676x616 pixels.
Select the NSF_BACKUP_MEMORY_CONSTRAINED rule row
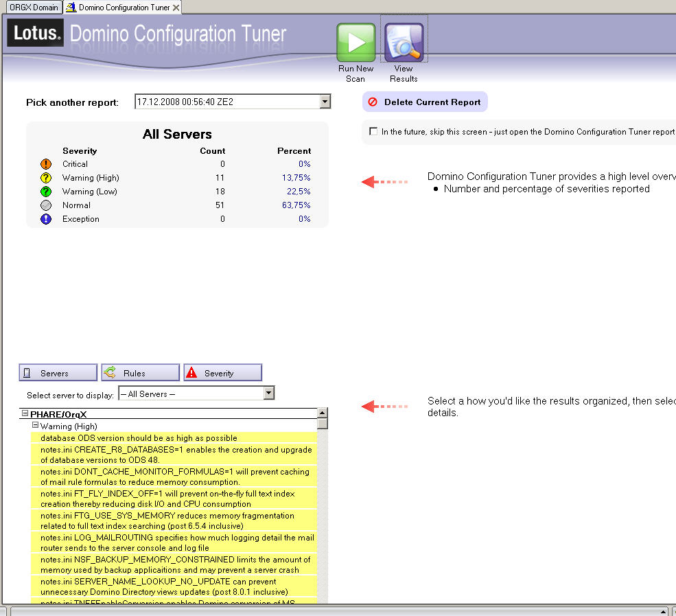(174, 564)
